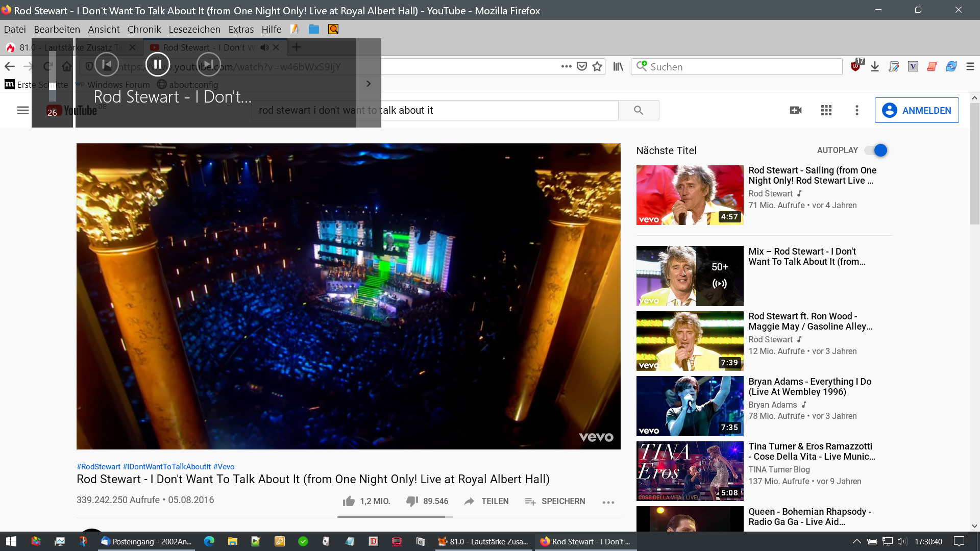Open the Firefox downloads arrow icon
Viewport: 980px width, 551px height.
point(875,66)
